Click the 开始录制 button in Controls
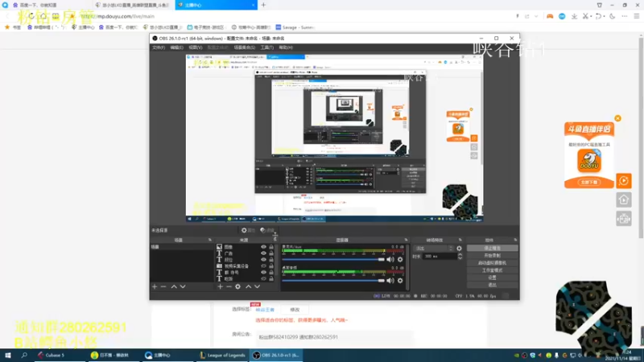Viewport: 644px width, 362px height. click(492, 255)
